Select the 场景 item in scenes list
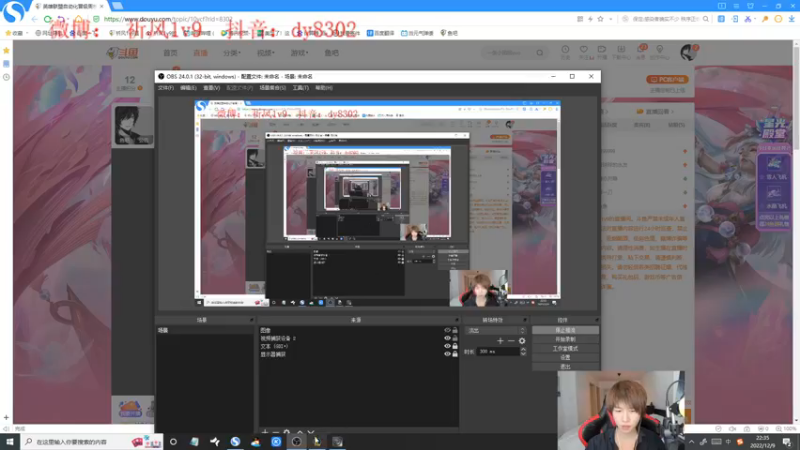This screenshot has height=450, width=800. pos(205,331)
